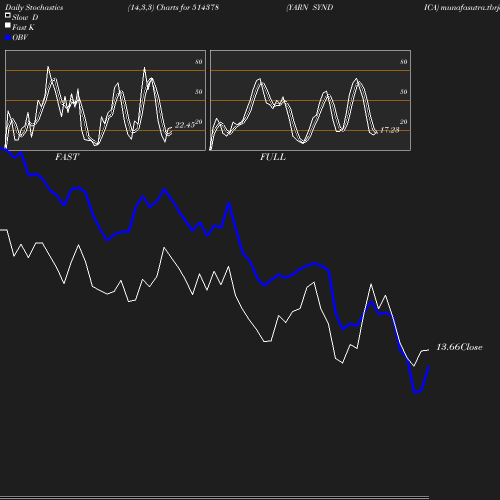Viewport: 500px width, 500px height.
Task: Click the 'OBV' legend label
Action: (20, 38)
